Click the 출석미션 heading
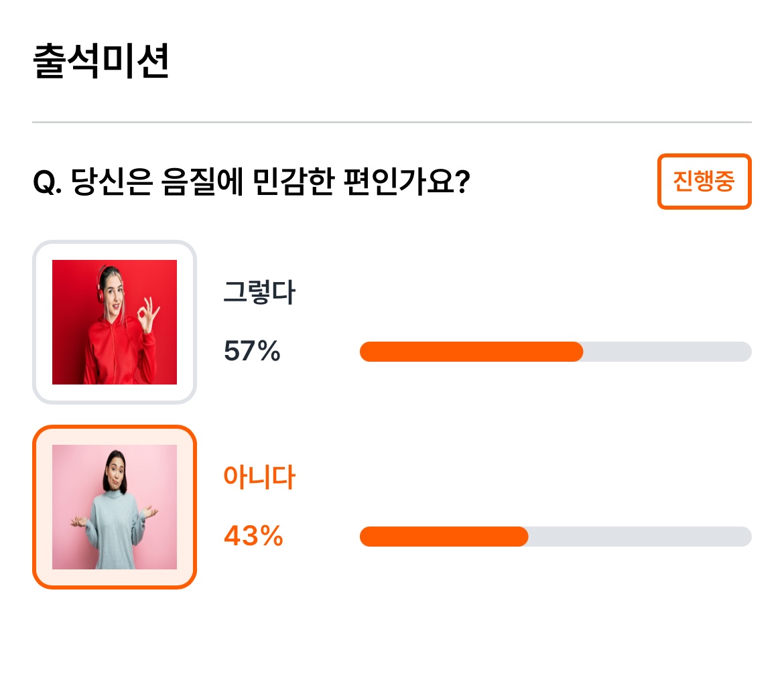The height and width of the screenshot is (696, 784). [101, 61]
